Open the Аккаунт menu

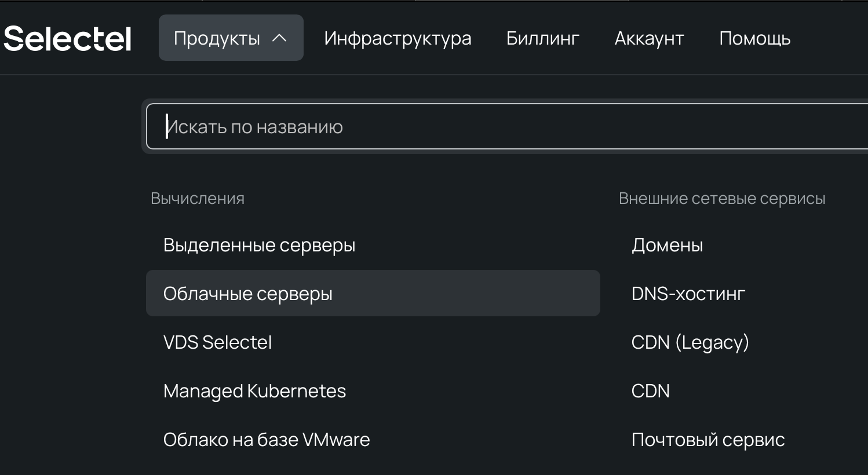coord(649,38)
